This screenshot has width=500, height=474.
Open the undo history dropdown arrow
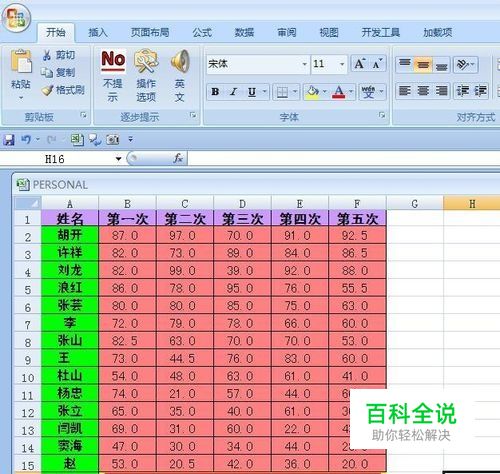[x=37, y=139]
